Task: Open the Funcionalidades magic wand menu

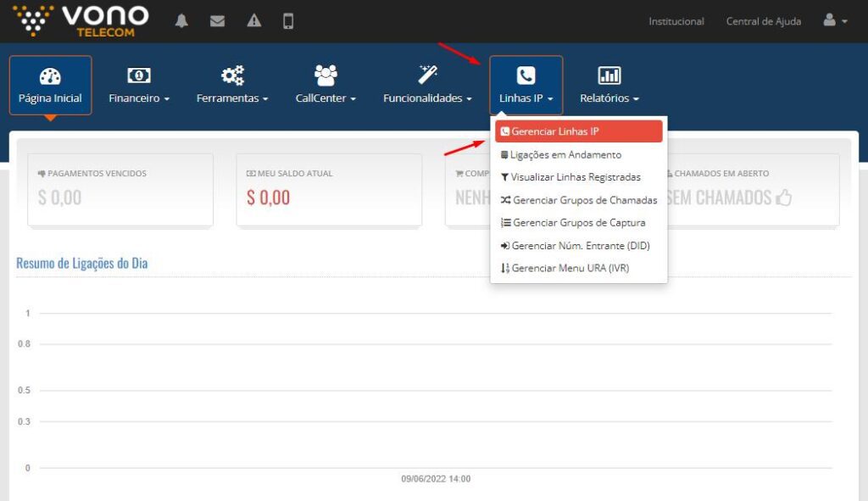Action: click(427, 86)
